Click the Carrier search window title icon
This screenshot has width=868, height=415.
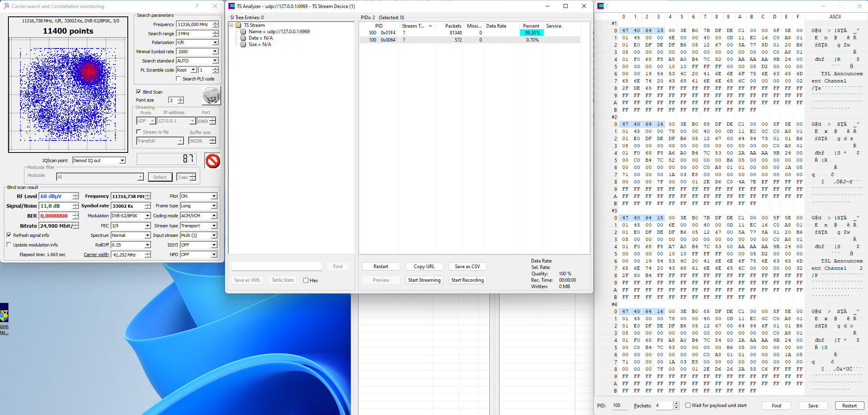[6, 6]
